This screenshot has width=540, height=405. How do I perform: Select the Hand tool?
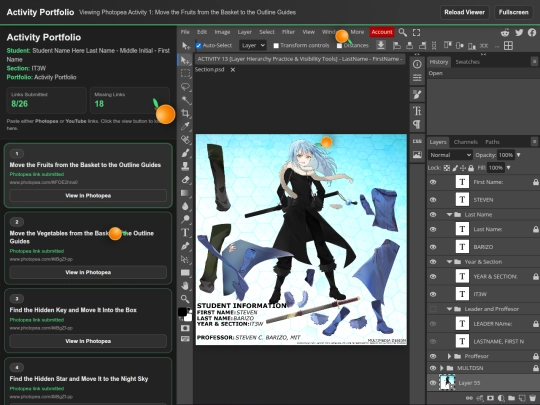185,285
